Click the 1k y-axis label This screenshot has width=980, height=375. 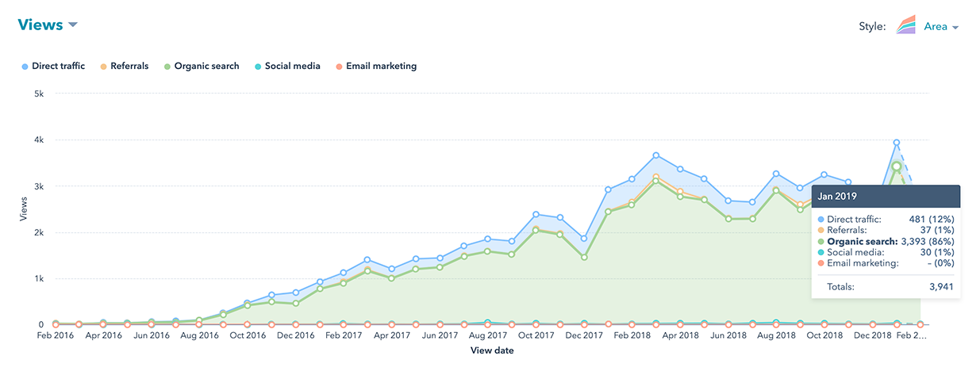coord(38,279)
